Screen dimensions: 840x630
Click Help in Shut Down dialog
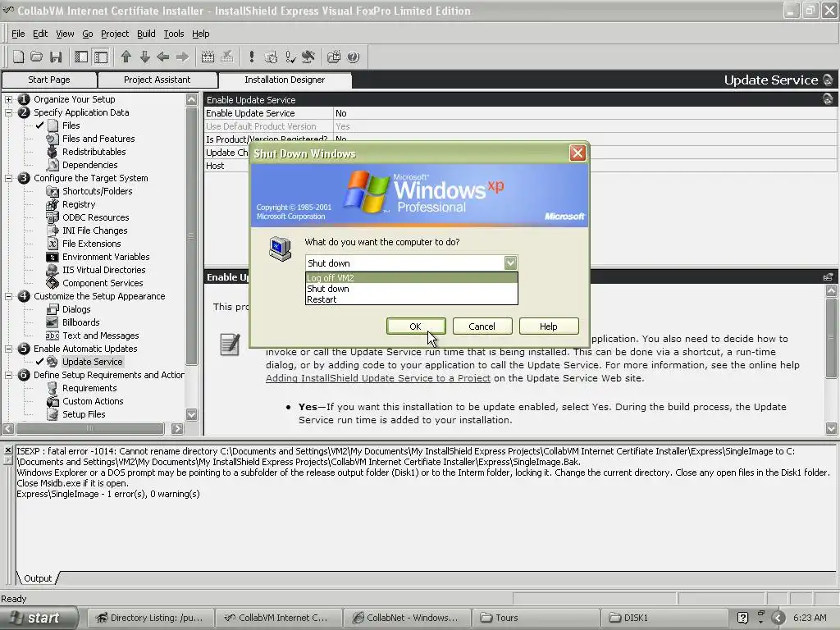(549, 326)
